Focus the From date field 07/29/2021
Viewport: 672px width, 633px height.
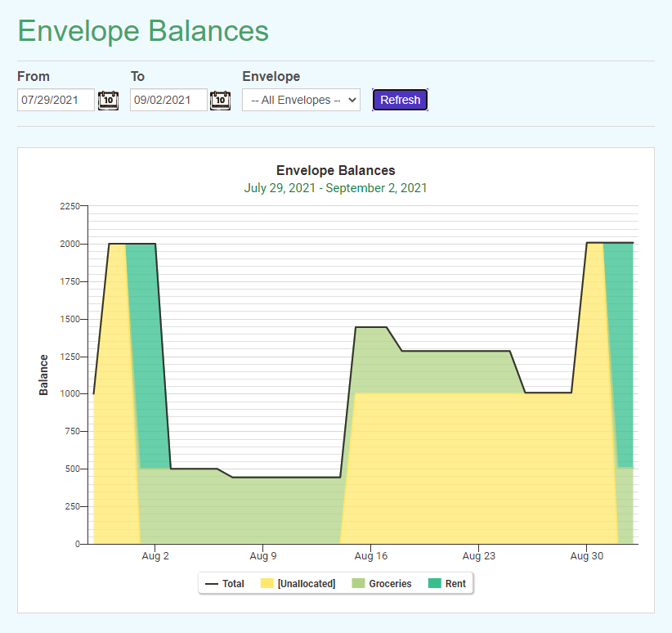tap(56, 100)
